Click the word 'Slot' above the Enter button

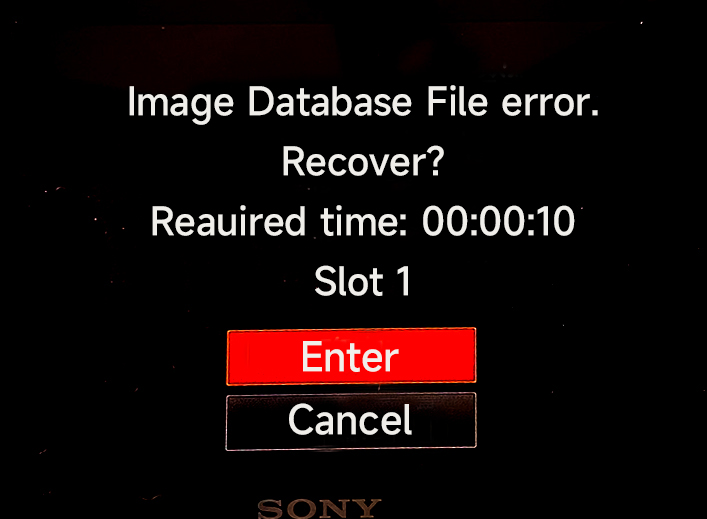tap(349, 281)
